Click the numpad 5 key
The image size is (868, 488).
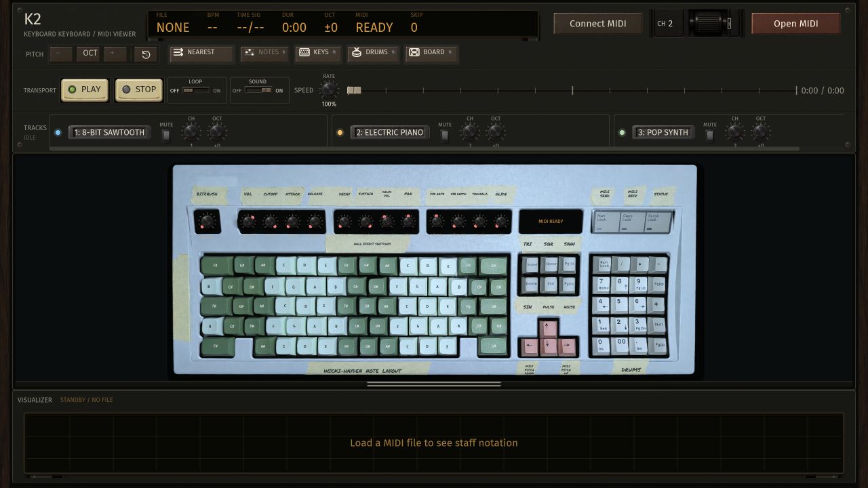[620, 304]
